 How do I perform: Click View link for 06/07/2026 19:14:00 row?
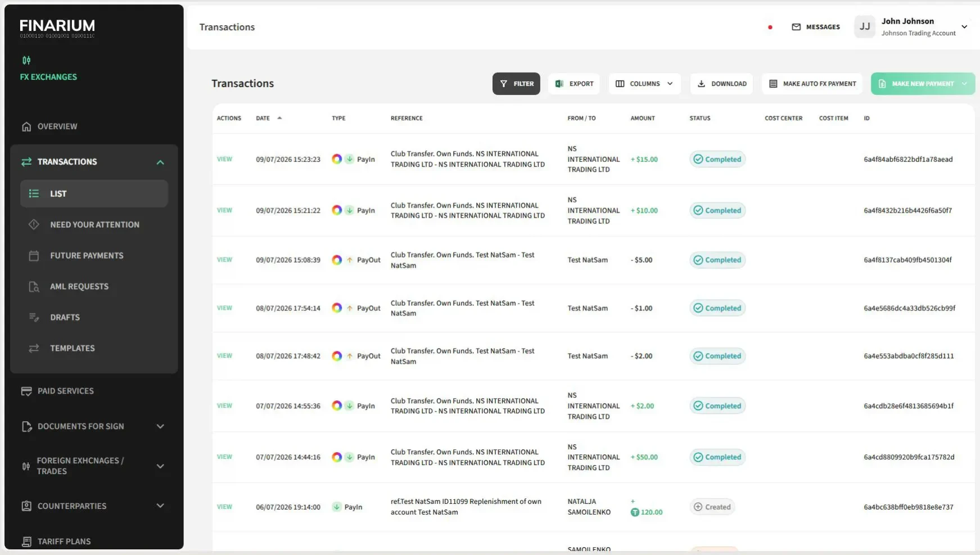click(224, 507)
